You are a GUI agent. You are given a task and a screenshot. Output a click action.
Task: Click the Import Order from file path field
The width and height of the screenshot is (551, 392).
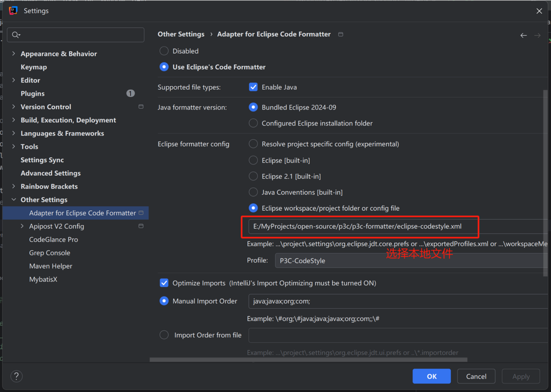[x=398, y=335]
